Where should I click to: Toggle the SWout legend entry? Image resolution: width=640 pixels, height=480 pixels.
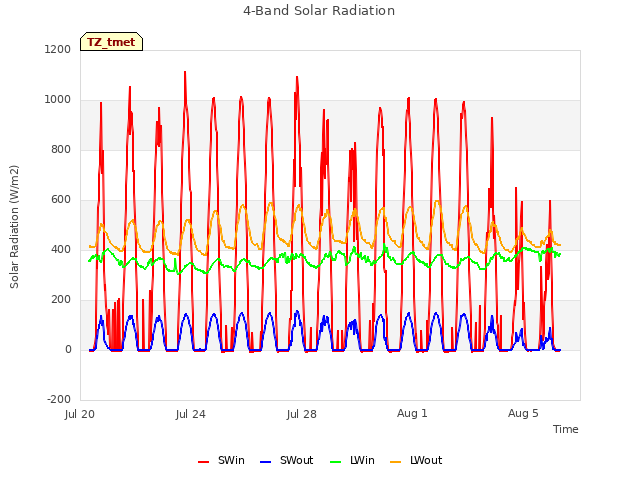tap(286, 460)
